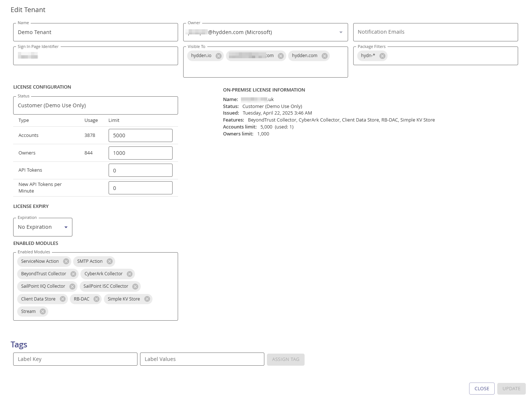
Task: Select the Accounts limit field showing 5000
Action: pos(140,135)
